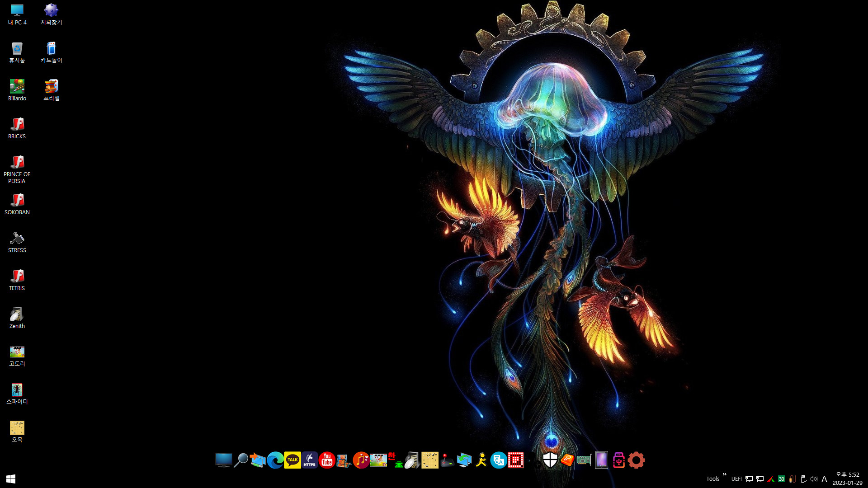Select the 프리셀 FreeCell icon

[x=52, y=90]
